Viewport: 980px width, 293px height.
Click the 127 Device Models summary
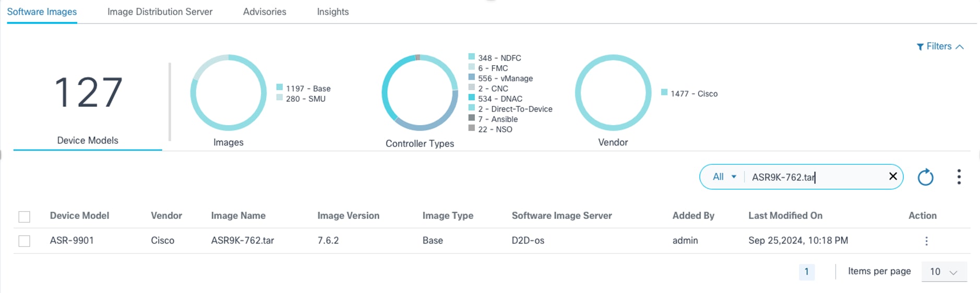pyautogui.click(x=88, y=104)
